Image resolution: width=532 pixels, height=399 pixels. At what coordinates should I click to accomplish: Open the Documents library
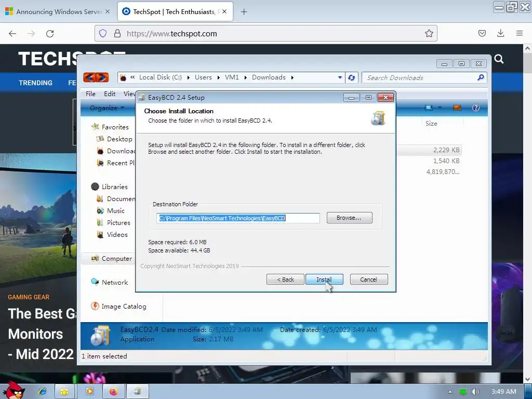tap(116, 198)
